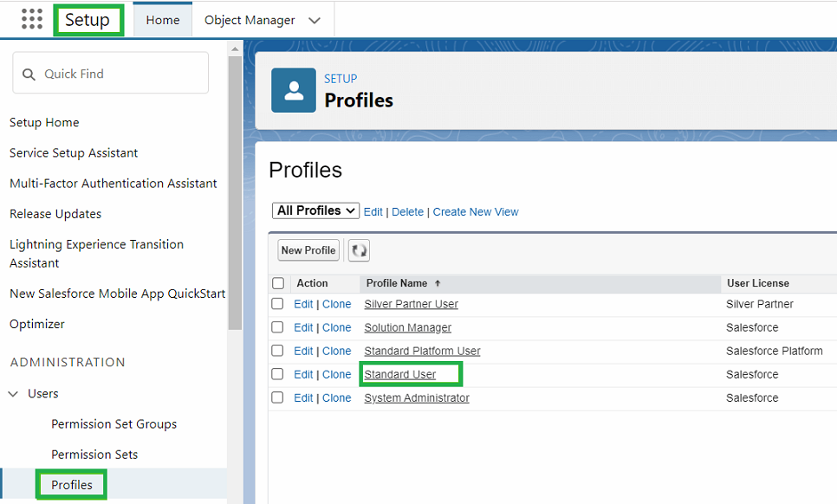Open the Create New View link

click(475, 211)
